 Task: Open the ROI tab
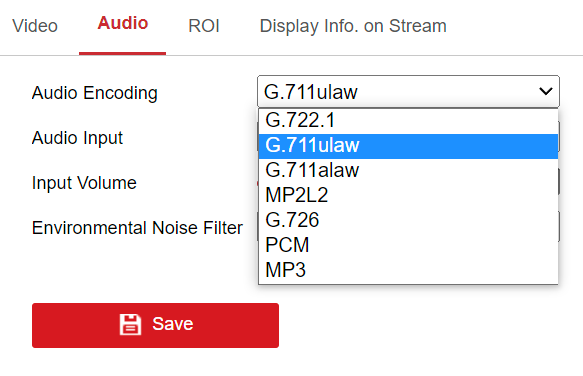pos(204,26)
